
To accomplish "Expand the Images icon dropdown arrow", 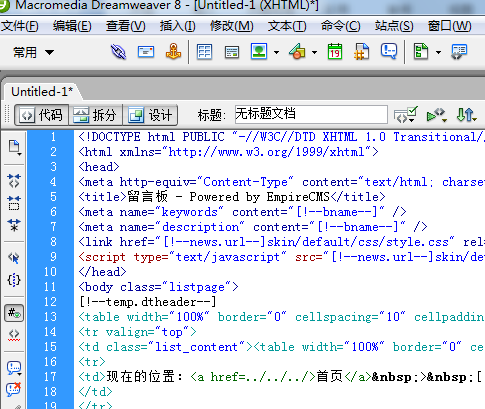I will 276,52.
